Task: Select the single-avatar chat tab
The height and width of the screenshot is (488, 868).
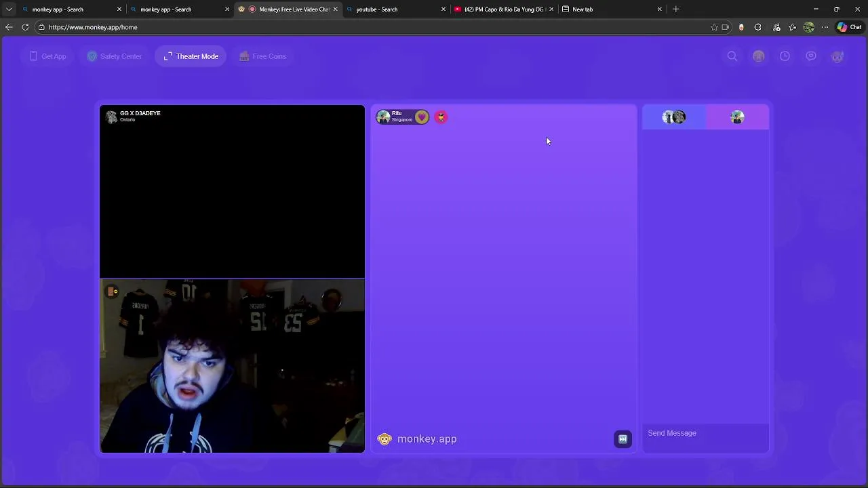Action: point(738,117)
